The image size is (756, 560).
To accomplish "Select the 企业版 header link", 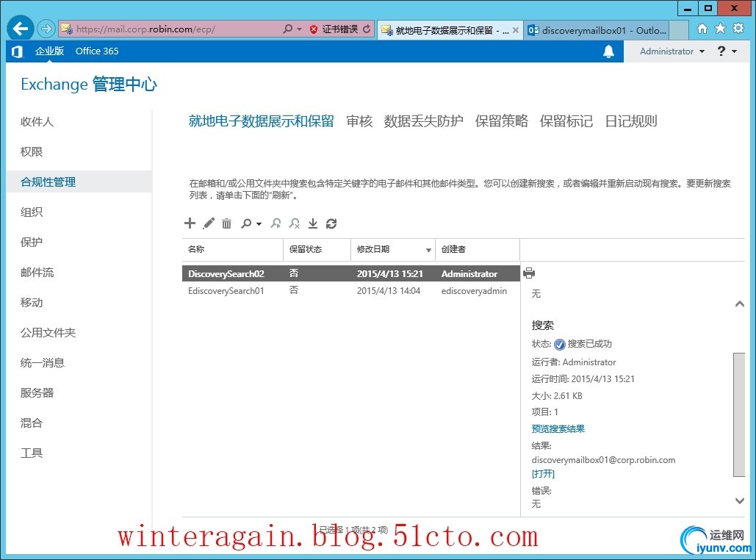I will (49, 51).
